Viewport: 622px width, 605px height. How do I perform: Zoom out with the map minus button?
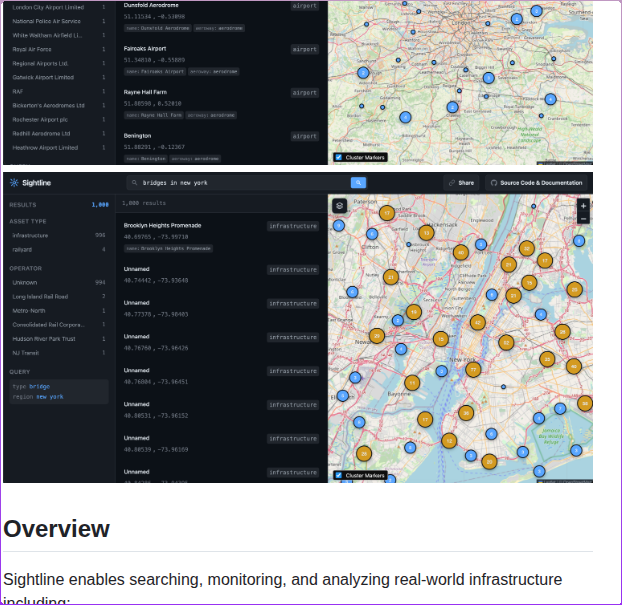click(x=583, y=219)
